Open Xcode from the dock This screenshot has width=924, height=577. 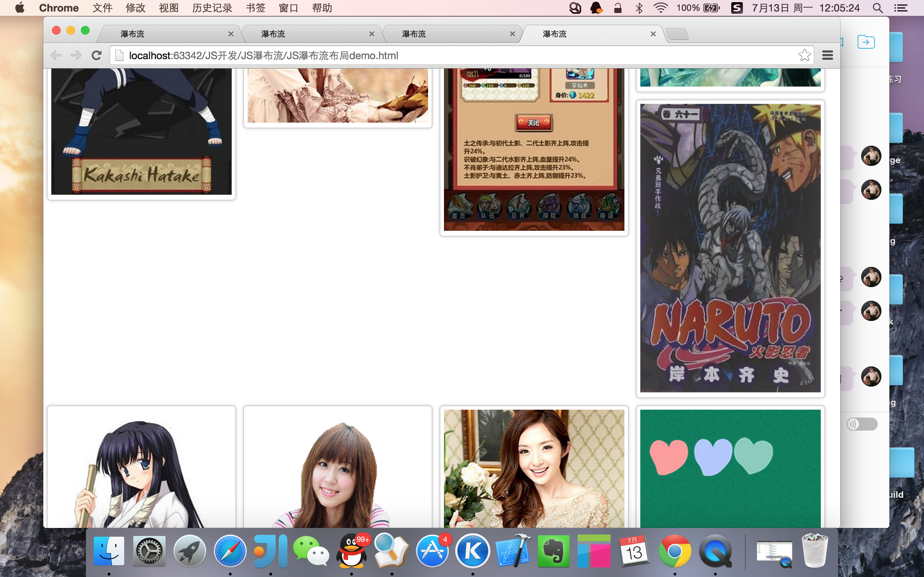tap(513, 551)
